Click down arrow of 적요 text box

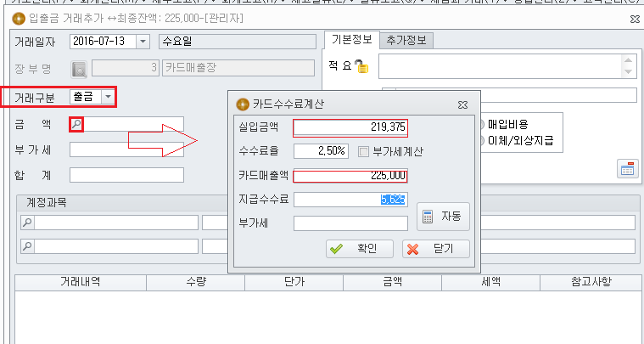(628, 71)
